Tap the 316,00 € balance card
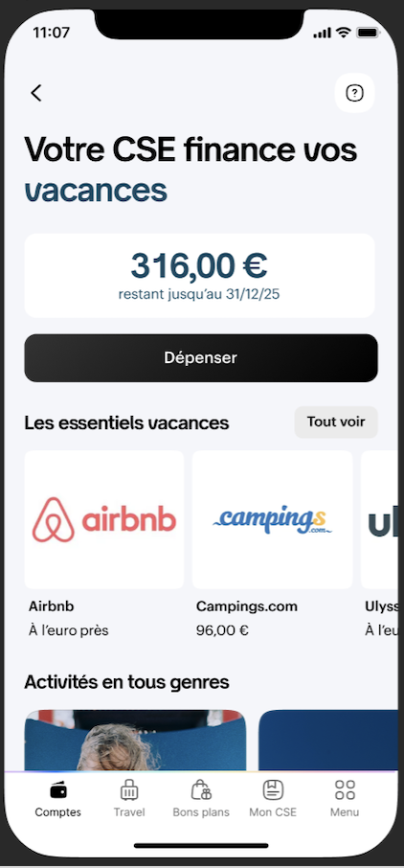 pos(200,276)
